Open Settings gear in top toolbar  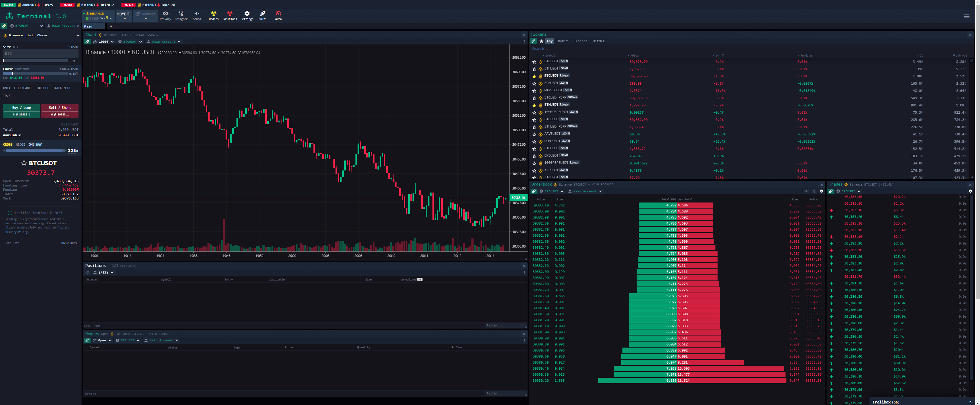tap(246, 14)
